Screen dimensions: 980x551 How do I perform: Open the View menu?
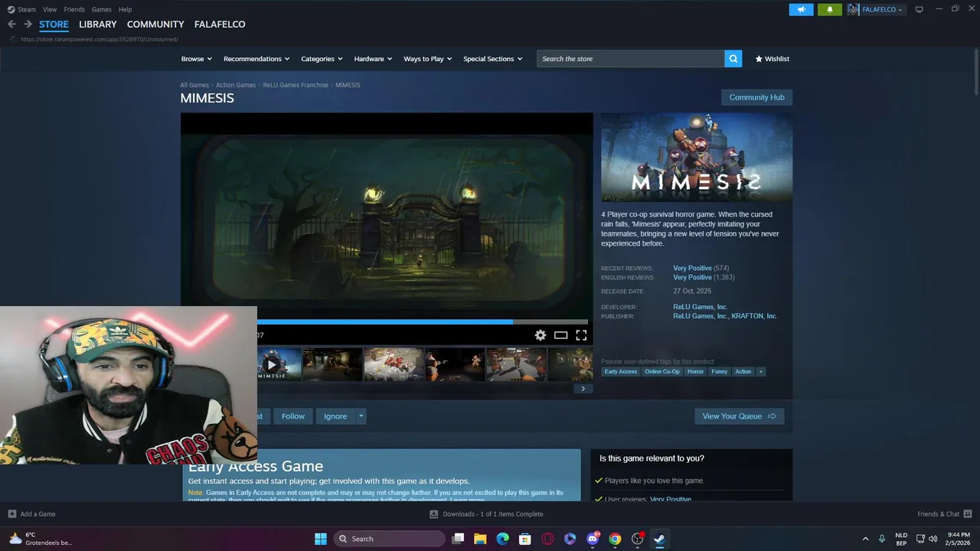point(50,9)
